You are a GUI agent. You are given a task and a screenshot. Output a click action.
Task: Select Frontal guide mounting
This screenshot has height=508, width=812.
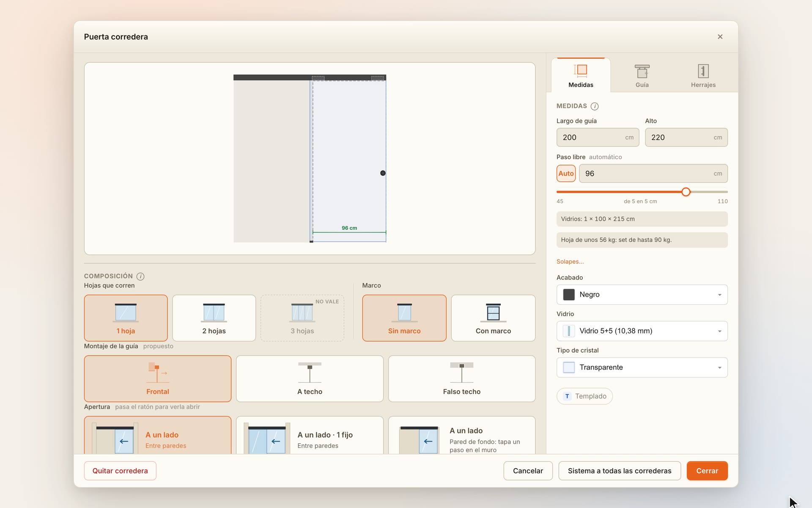[158, 378]
